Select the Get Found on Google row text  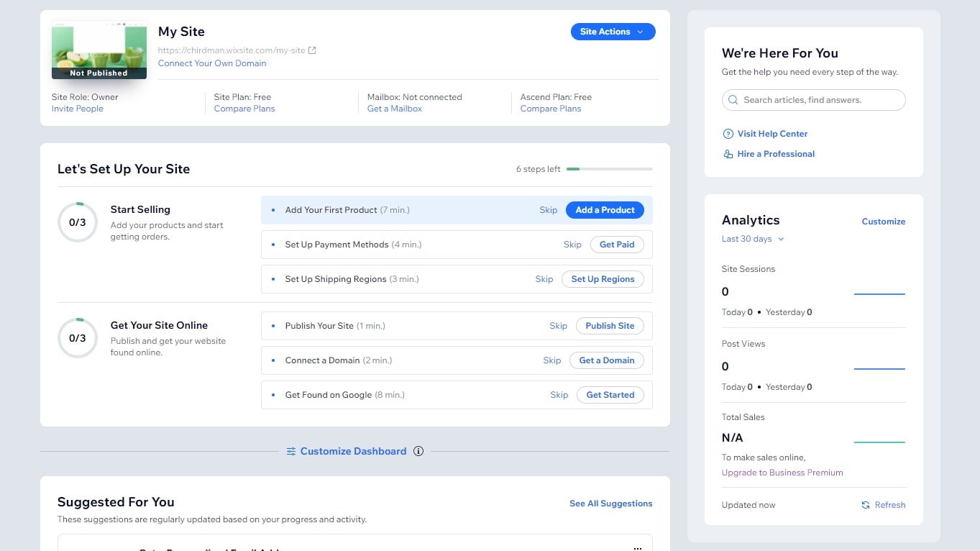pyautogui.click(x=345, y=395)
